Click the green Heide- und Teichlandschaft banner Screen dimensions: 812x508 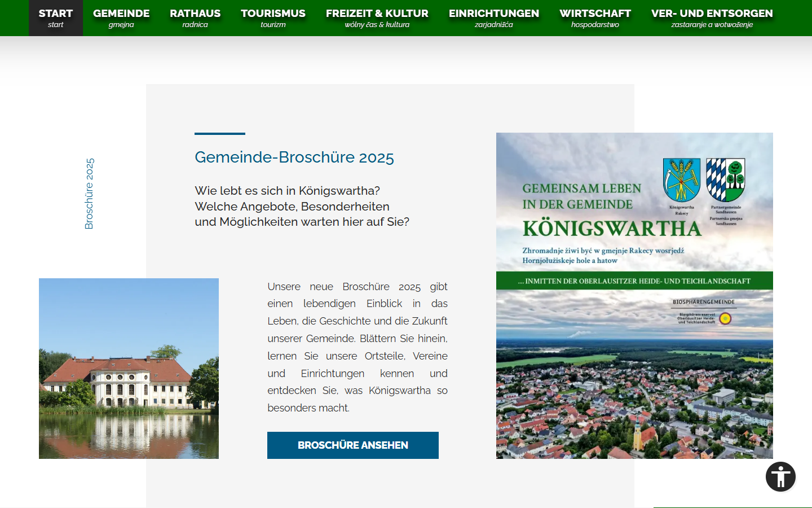(x=634, y=281)
